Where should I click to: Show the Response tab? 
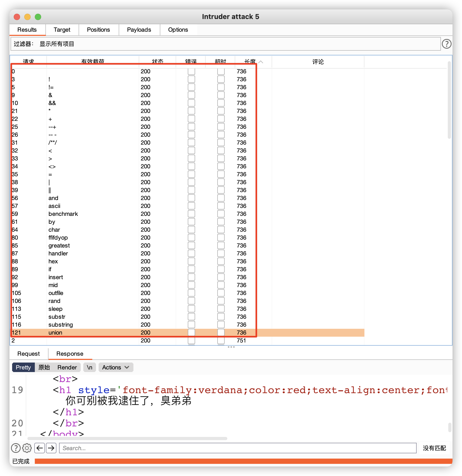[70, 354]
